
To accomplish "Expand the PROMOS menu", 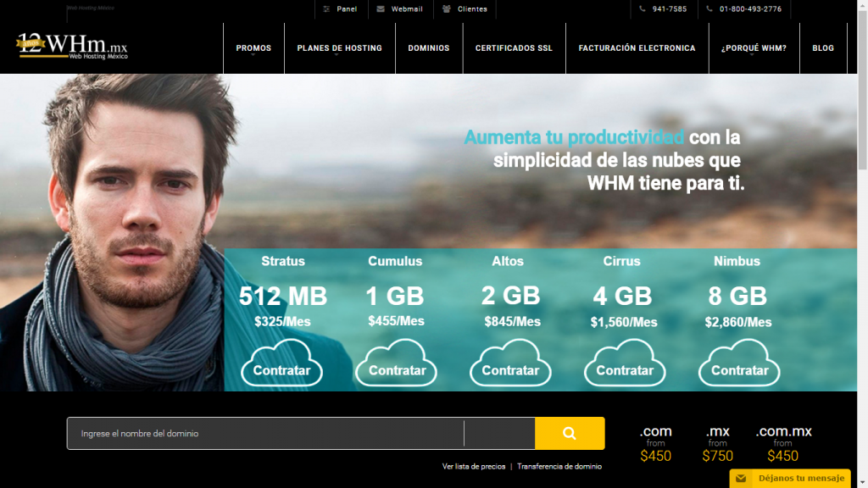I will pos(253,48).
